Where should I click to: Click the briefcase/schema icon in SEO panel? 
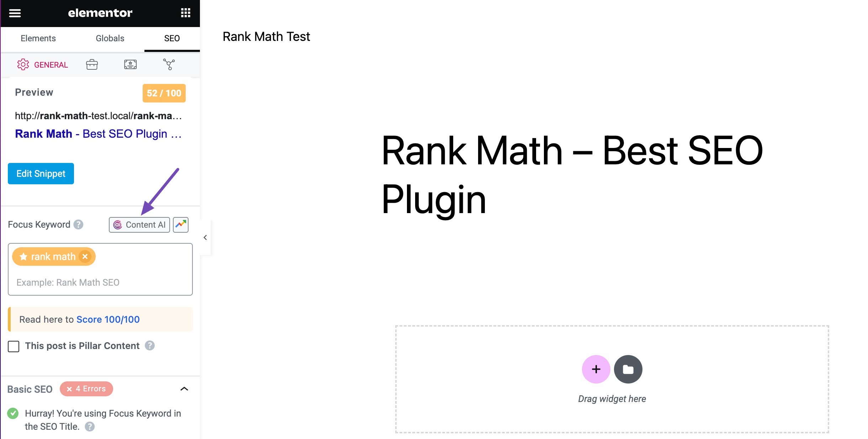[x=92, y=64]
